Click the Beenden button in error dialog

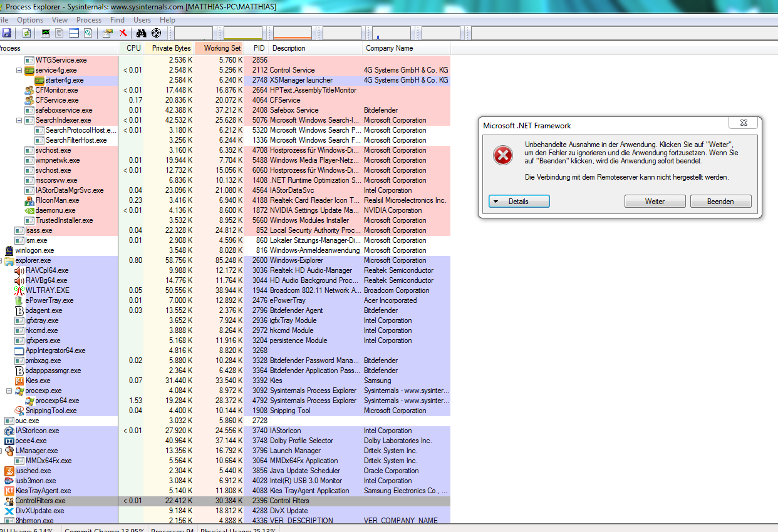pyautogui.click(x=721, y=202)
